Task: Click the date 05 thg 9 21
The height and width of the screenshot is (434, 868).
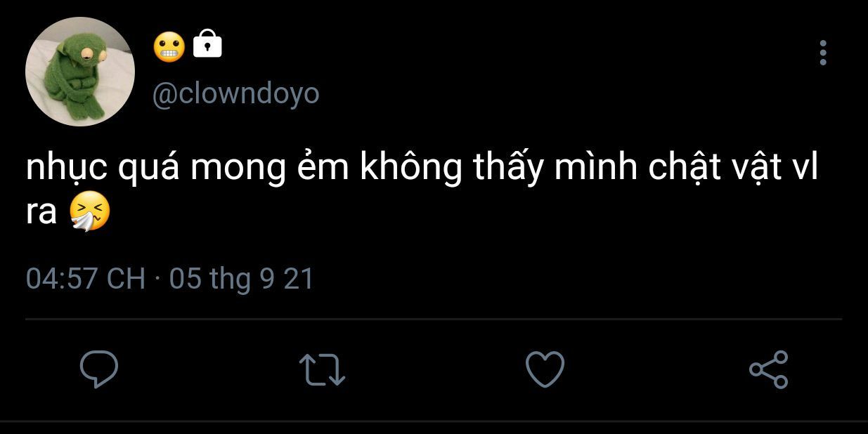Action: [241, 279]
